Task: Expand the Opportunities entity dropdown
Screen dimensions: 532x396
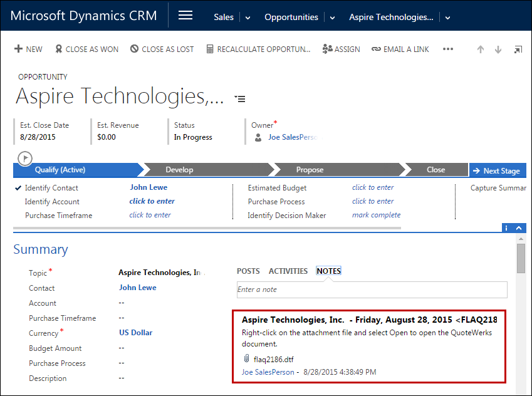Action: (x=331, y=18)
